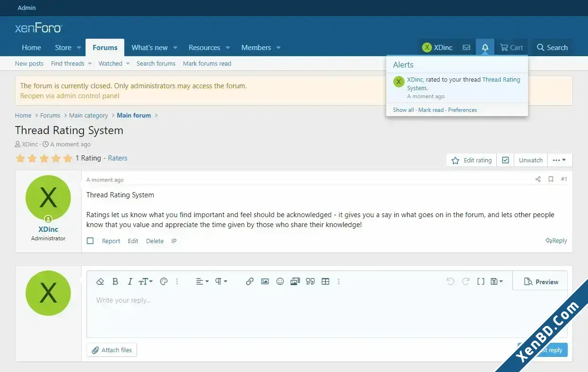Go to the Home tab

[31, 48]
